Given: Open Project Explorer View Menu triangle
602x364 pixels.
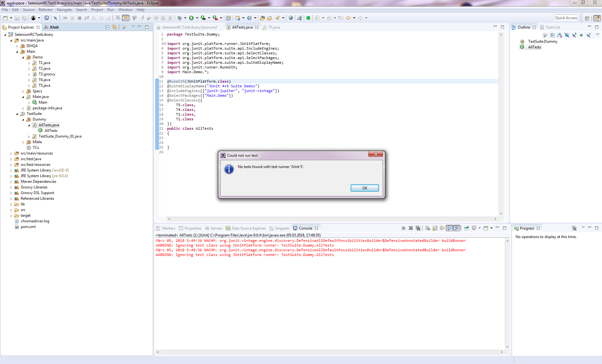Looking at the screenshot, I should [x=133, y=27].
